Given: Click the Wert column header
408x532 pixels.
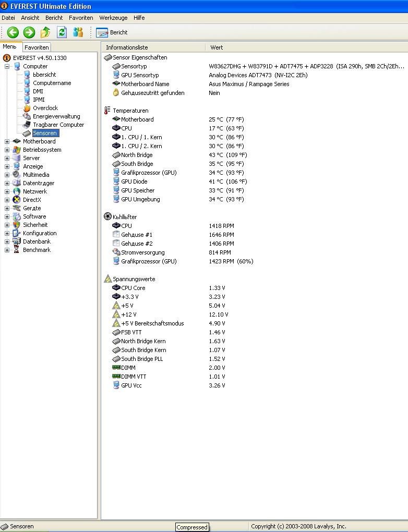Looking at the screenshot, I should pos(306,47).
